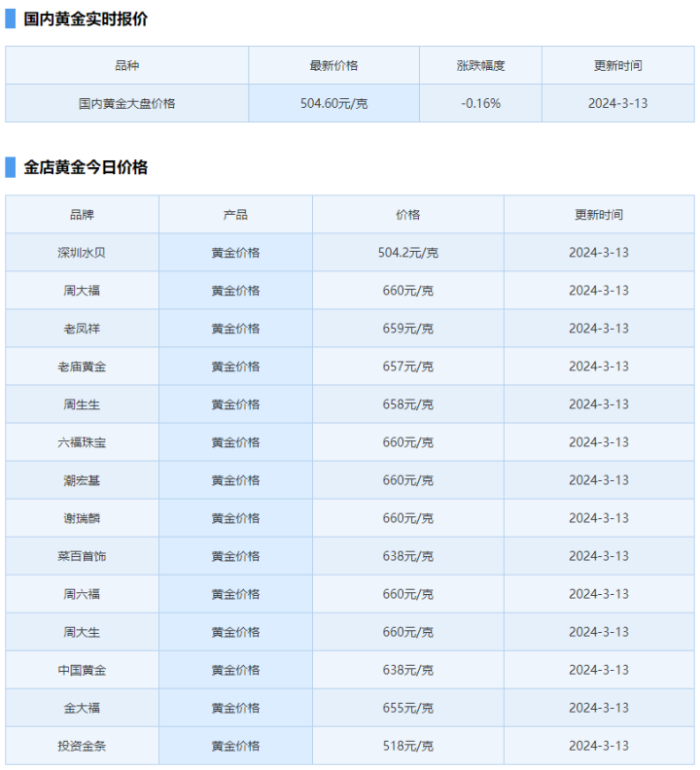Screen dimensions: 700x770
Task: Click 国内黄金大盘价格 row's 2024-3-13 date
Action: 617,104
